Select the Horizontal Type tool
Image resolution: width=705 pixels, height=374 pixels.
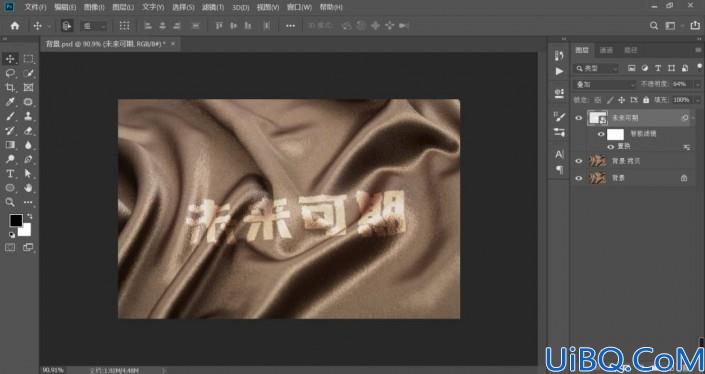coord(10,174)
